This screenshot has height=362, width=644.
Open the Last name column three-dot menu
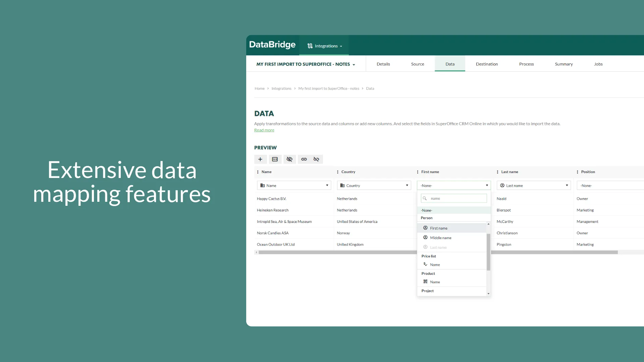[x=497, y=172]
